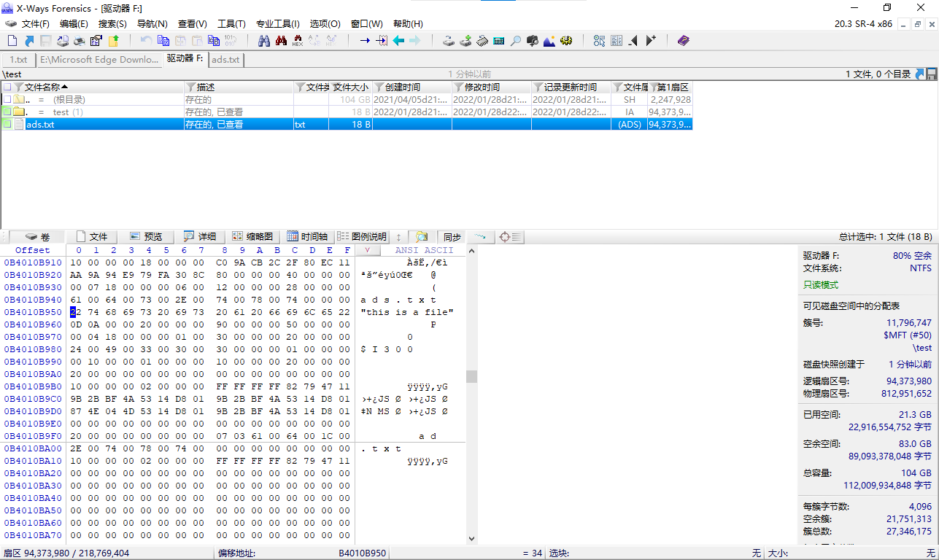This screenshot has width=939, height=560.
Task: Click the Print toolbar icon
Action: click(80, 41)
